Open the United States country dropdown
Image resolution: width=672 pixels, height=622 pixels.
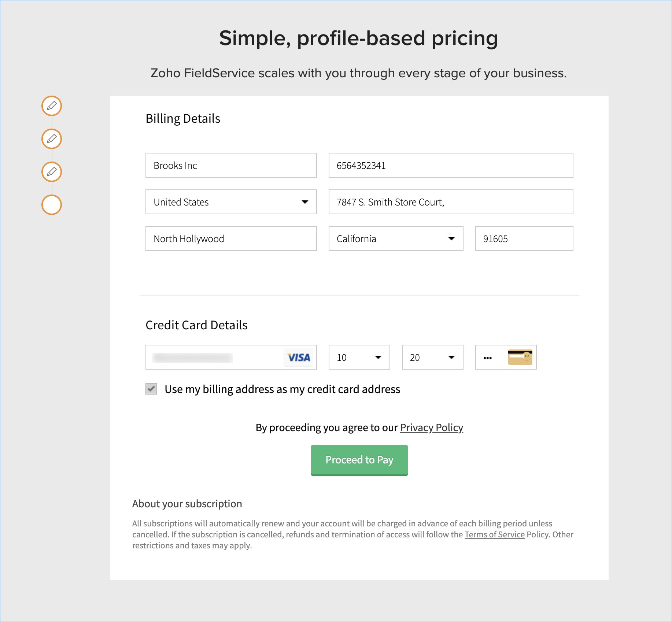tap(231, 202)
